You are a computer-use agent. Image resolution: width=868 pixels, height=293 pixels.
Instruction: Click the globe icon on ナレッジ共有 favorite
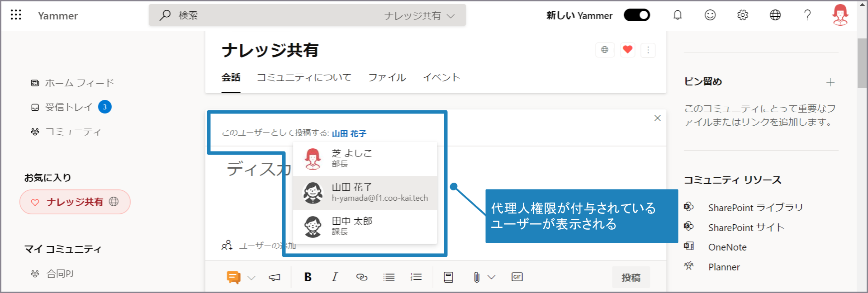point(114,202)
